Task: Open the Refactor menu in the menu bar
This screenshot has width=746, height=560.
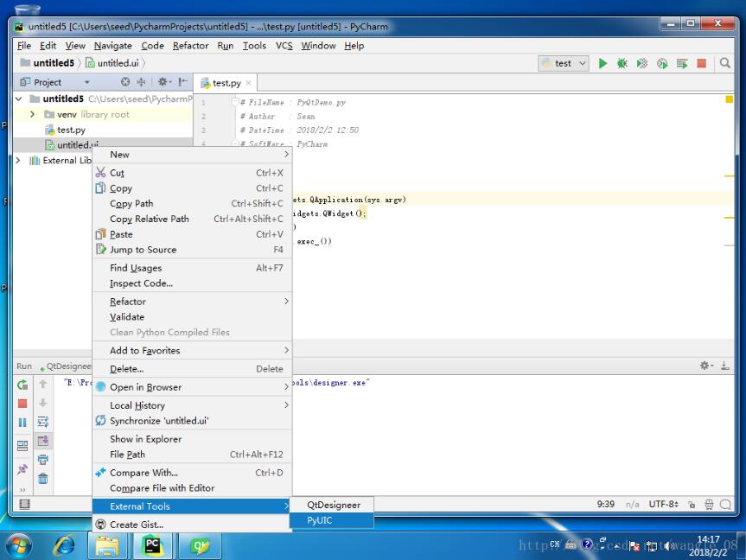Action: 190,45
